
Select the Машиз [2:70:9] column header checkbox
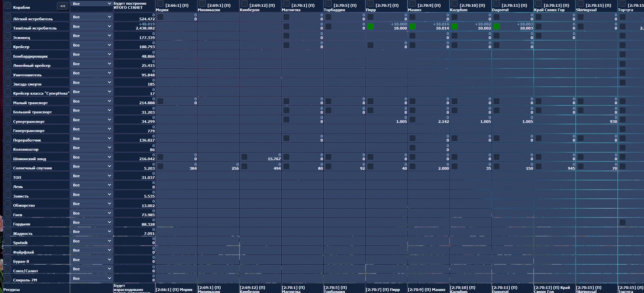pos(412,4)
